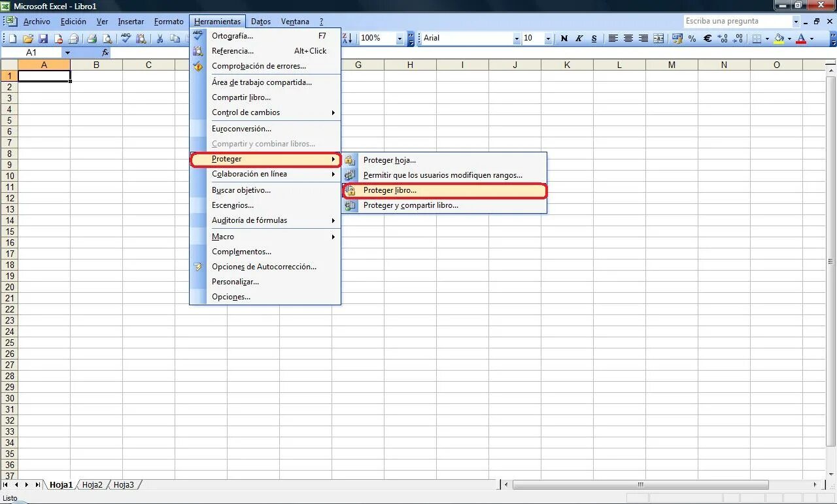Apply borders with the Borders icon
This screenshot has width=837, height=504.
tap(757, 39)
